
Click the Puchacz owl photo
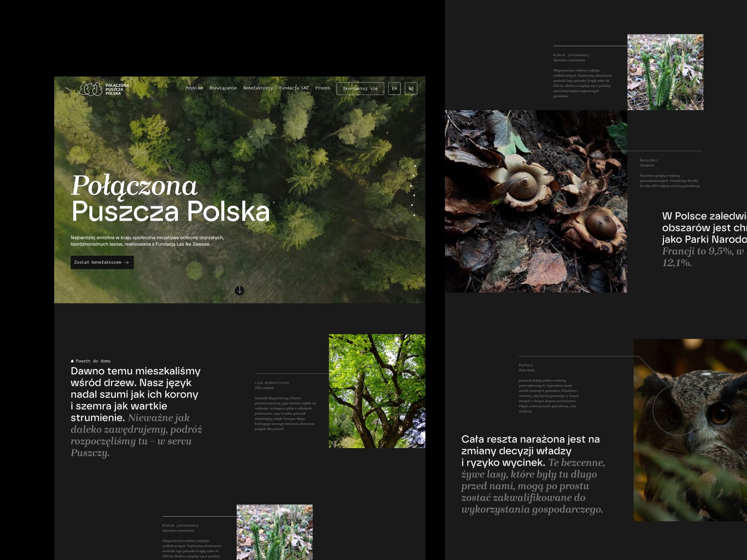click(690, 430)
